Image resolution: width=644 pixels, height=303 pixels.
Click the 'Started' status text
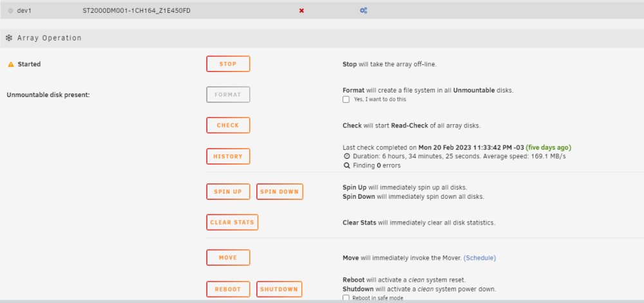(29, 64)
